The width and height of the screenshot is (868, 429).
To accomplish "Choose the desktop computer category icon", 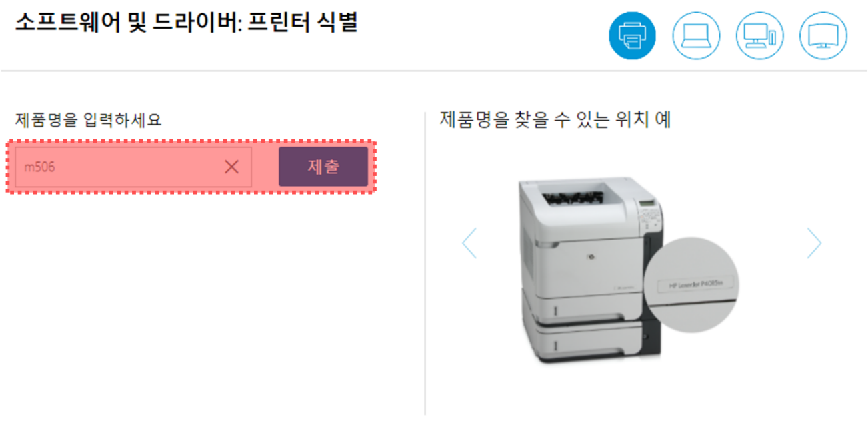I will 759,35.
